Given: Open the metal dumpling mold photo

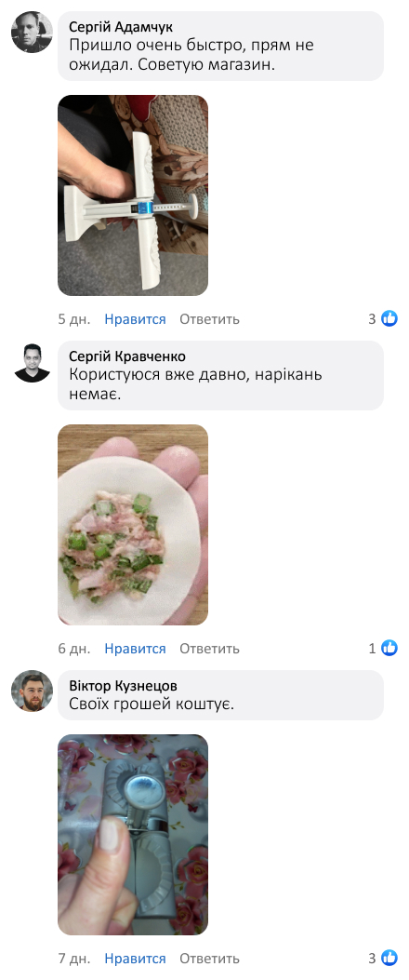Looking at the screenshot, I should tap(133, 835).
